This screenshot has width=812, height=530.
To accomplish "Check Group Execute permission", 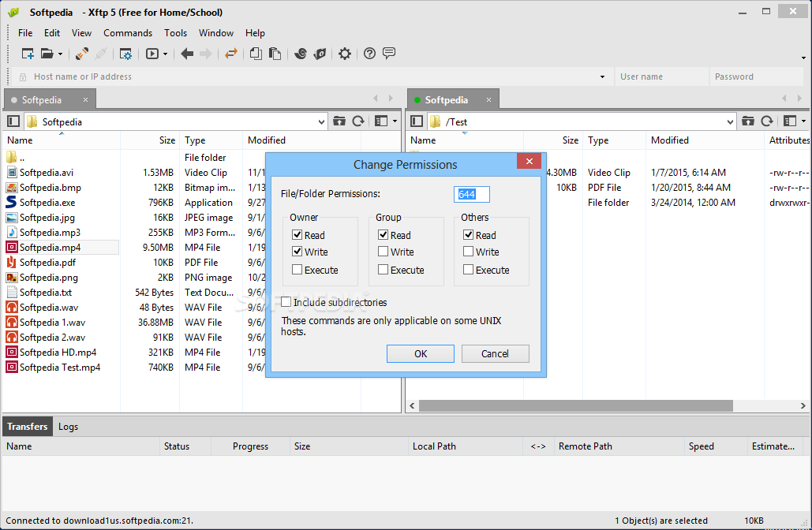I will coord(384,269).
